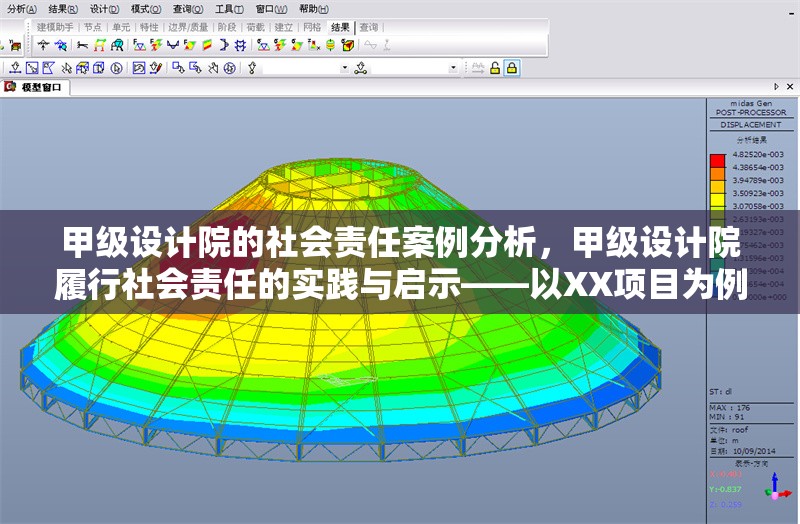Click the red color swatch in the displacement legend
Screen dimensions: 800x524
pyautogui.click(x=717, y=160)
